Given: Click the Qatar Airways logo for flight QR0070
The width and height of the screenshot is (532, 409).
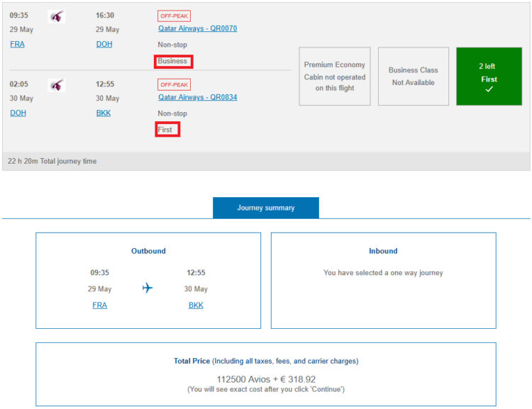Looking at the screenshot, I should pyautogui.click(x=57, y=16).
